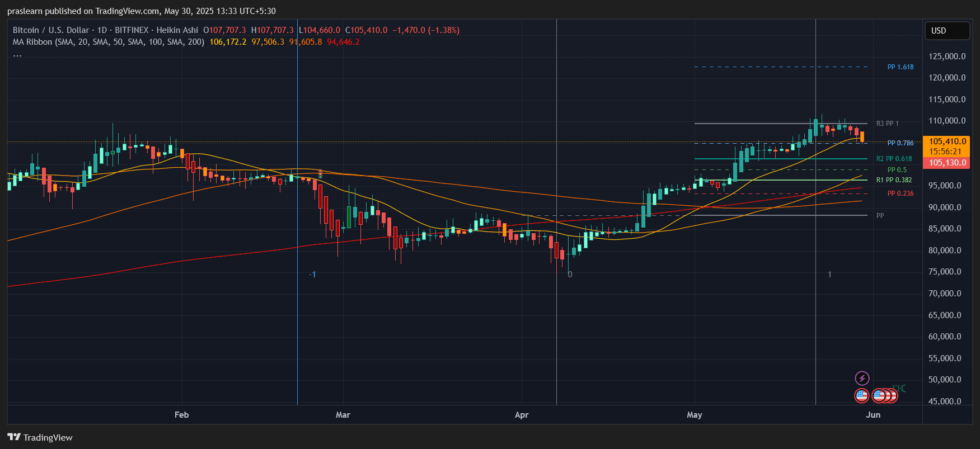The width and height of the screenshot is (980, 449).
Task: Select the PP 0.5 pivot label
Action: point(897,170)
